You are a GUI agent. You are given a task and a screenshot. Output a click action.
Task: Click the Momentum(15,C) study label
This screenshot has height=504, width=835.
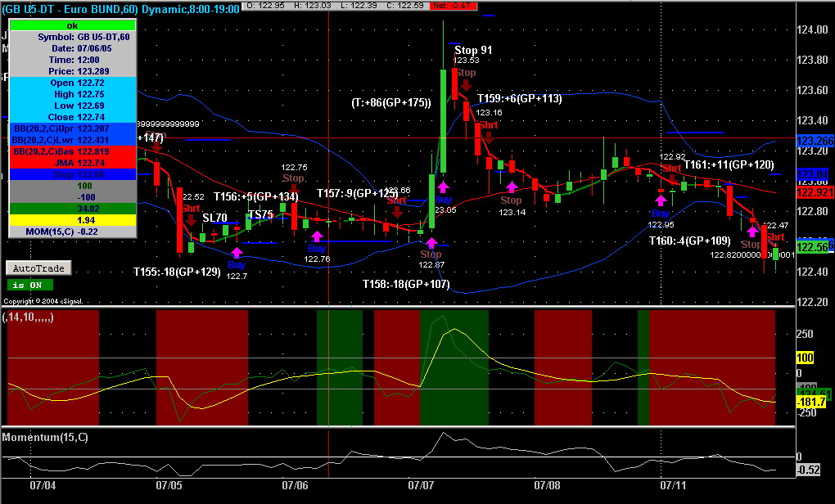click(x=45, y=438)
